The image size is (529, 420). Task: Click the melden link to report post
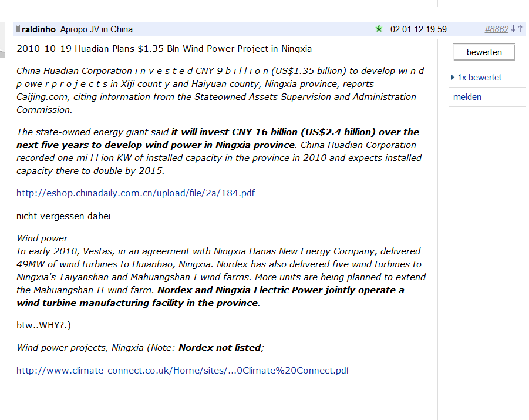[x=467, y=98]
